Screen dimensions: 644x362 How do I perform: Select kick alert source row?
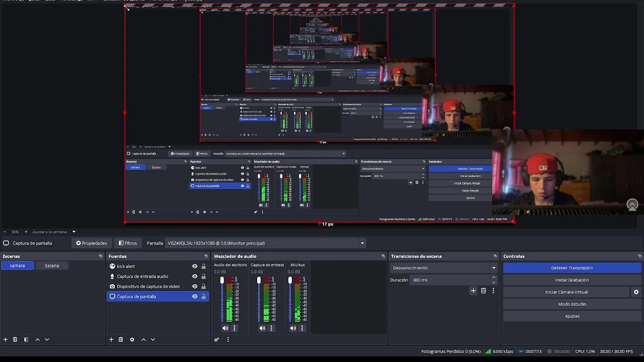click(158, 266)
